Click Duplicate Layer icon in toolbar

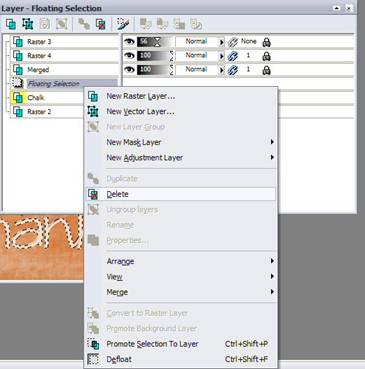point(83,24)
